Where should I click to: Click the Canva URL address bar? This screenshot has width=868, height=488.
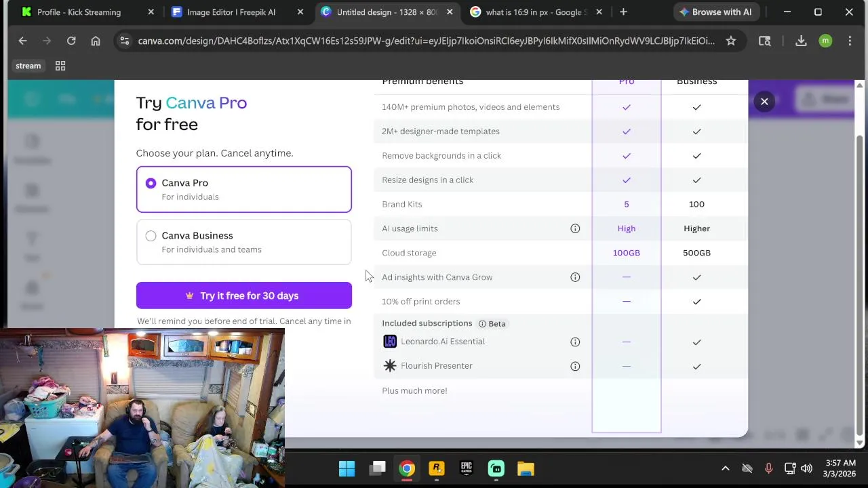click(426, 41)
